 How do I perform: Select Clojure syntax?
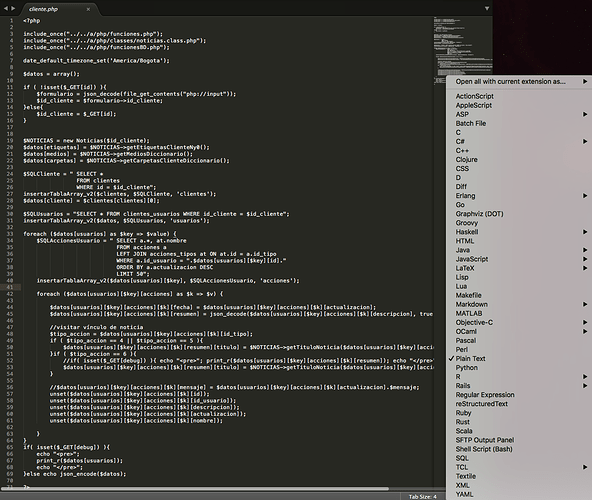click(x=519, y=160)
